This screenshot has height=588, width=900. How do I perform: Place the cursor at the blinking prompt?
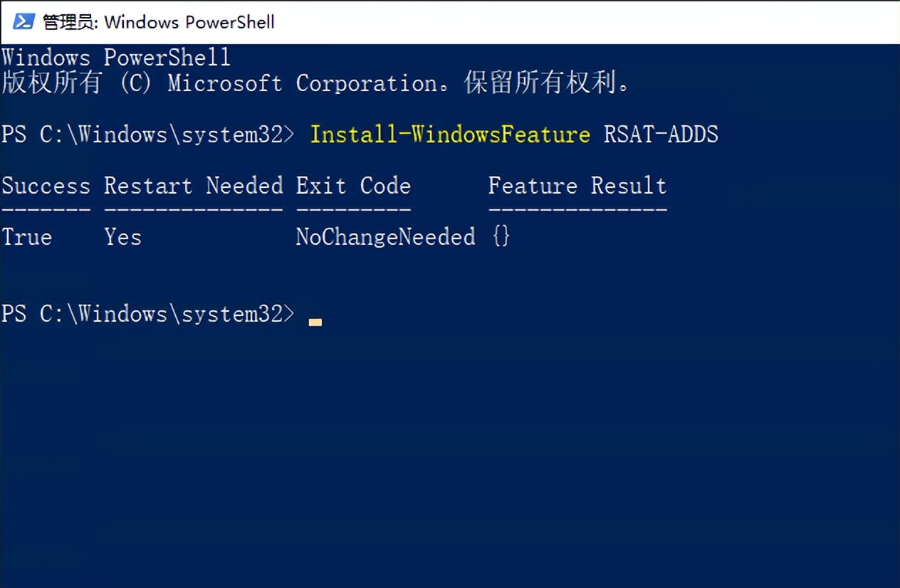coord(315,320)
